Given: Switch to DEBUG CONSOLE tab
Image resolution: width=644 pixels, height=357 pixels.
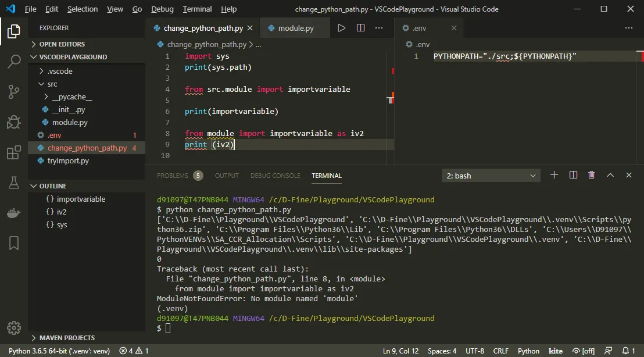Looking at the screenshot, I should pyautogui.click(x=275, y=176).
